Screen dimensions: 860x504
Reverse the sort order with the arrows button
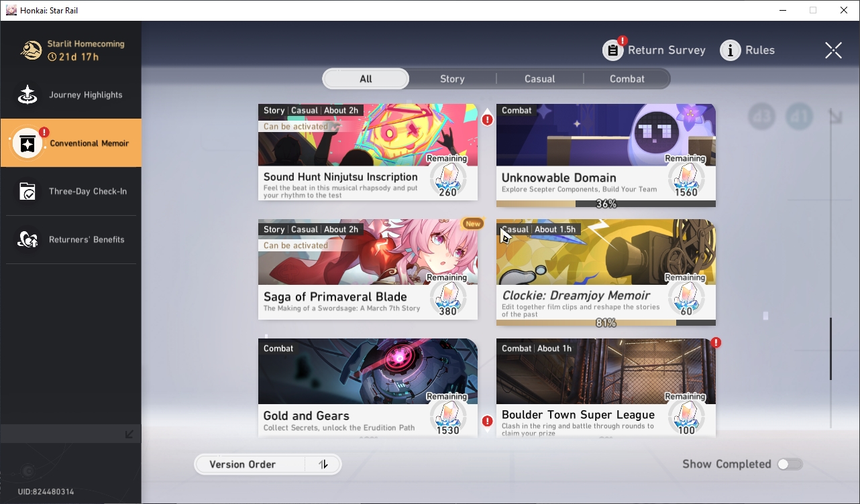(x=323, y=464)
